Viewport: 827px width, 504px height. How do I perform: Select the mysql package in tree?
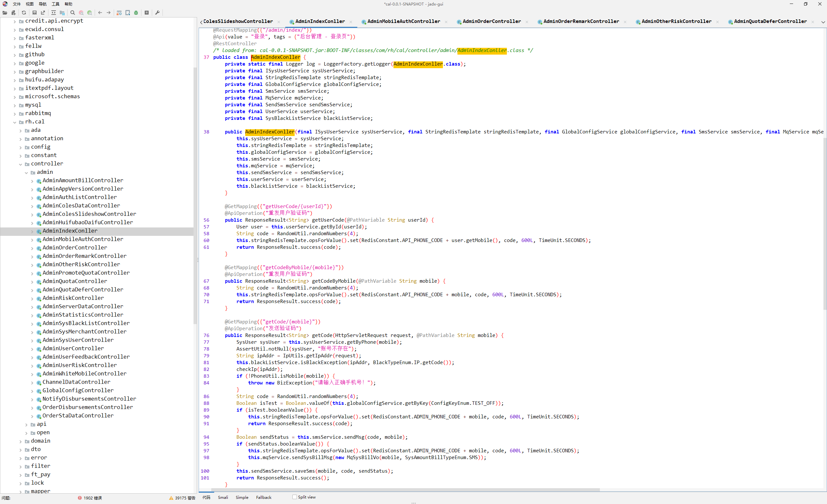(33, 105)
